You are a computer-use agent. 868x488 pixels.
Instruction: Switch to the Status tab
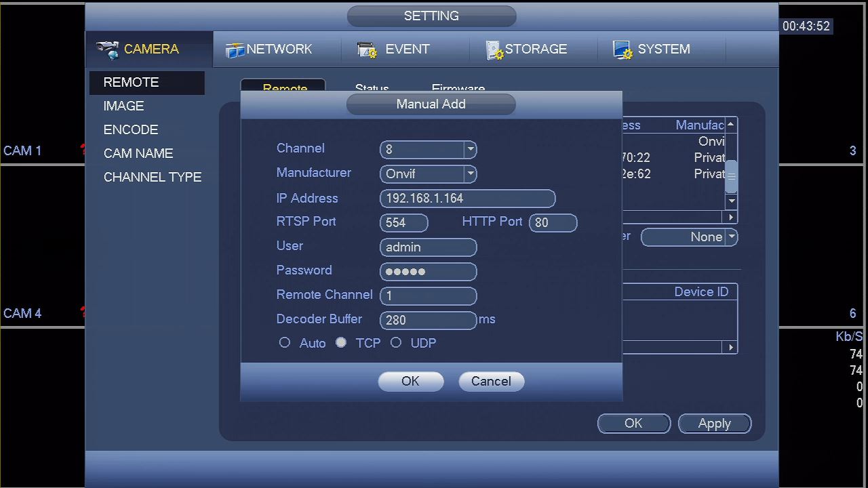click(x=372, y=89)
